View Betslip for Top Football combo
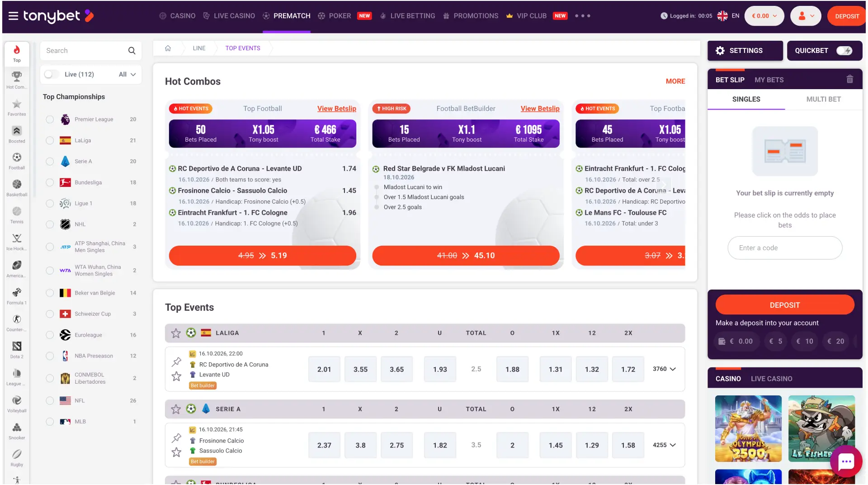868x485 pixels. coord(337,109)
